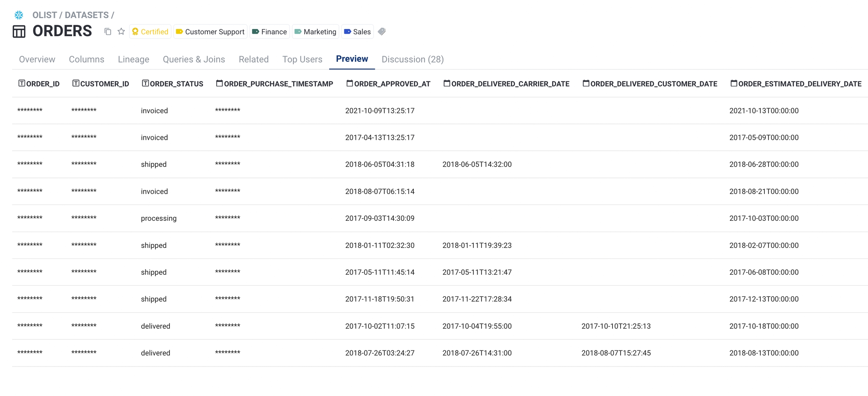Screen dimensions: 868x396
Task: Click the blue Sales tag
Action: click(x=357, y=32)
